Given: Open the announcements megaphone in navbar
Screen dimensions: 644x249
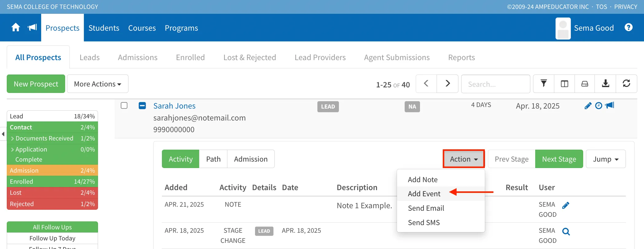Looking at the screenshot, I should coord(32,28).
